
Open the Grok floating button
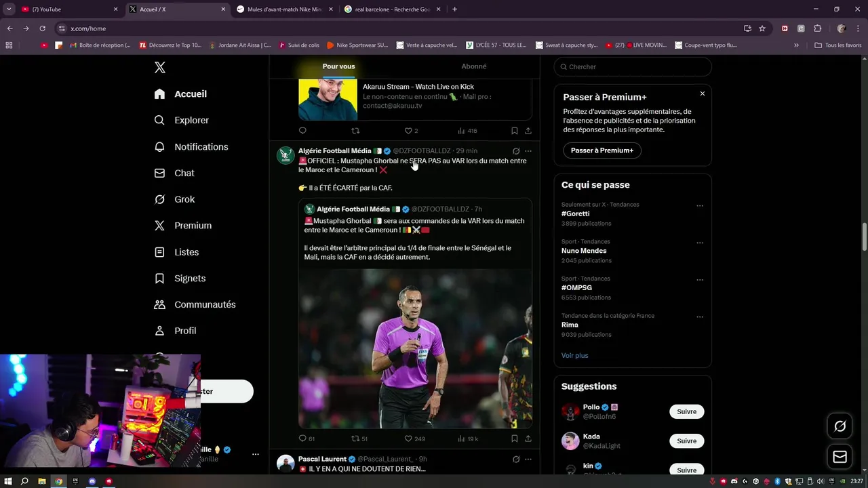[840, 426]
